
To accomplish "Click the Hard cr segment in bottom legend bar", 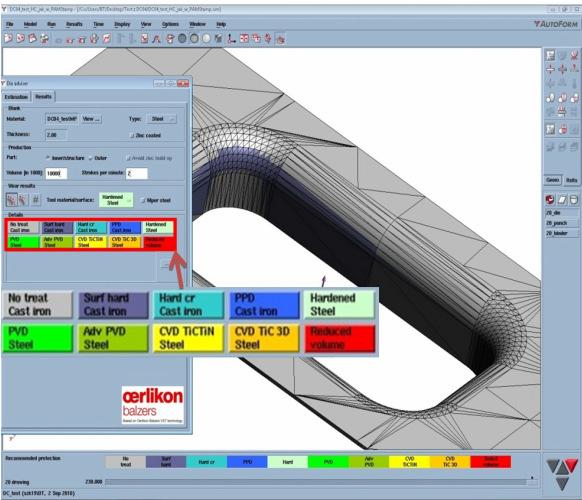I will pyautogui.click(x=206, y=462).
